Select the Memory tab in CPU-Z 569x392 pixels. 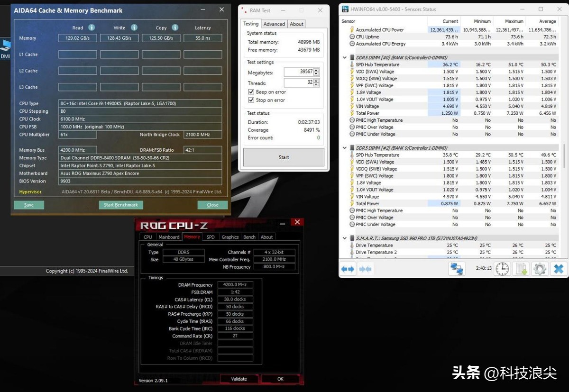coord(192,237)
